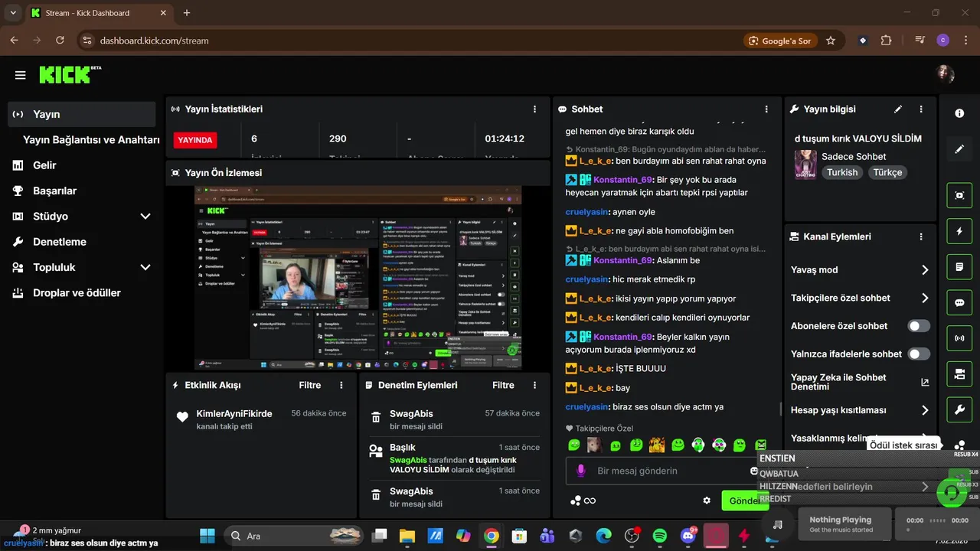The height and width of the screenshot is (551, 980).
Task: Click the Windows taskbar search box
Action: pos(296,536)
